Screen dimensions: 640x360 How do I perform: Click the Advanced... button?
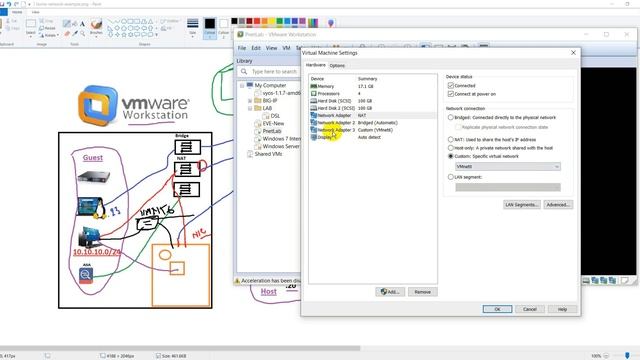tap(558, 204)
